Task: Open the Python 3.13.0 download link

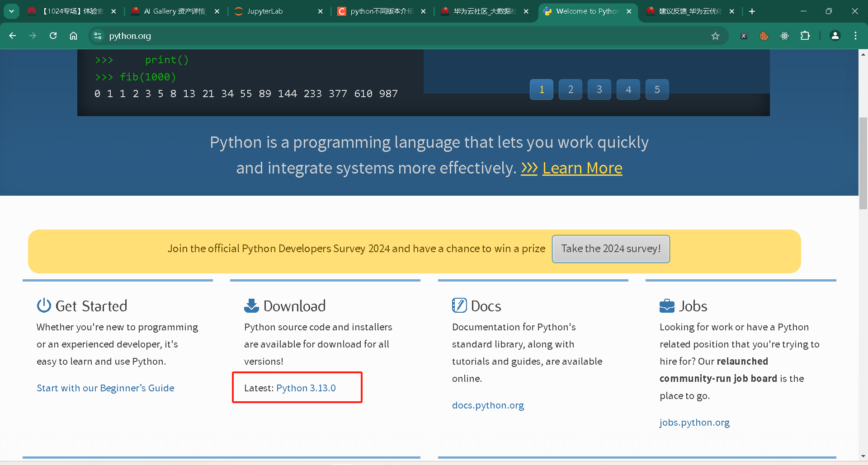Action: pos(306,388)
